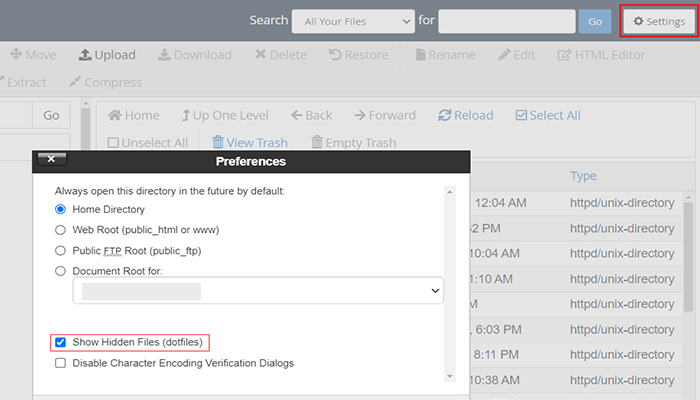Select Document Root for radio button

[60, 271]
